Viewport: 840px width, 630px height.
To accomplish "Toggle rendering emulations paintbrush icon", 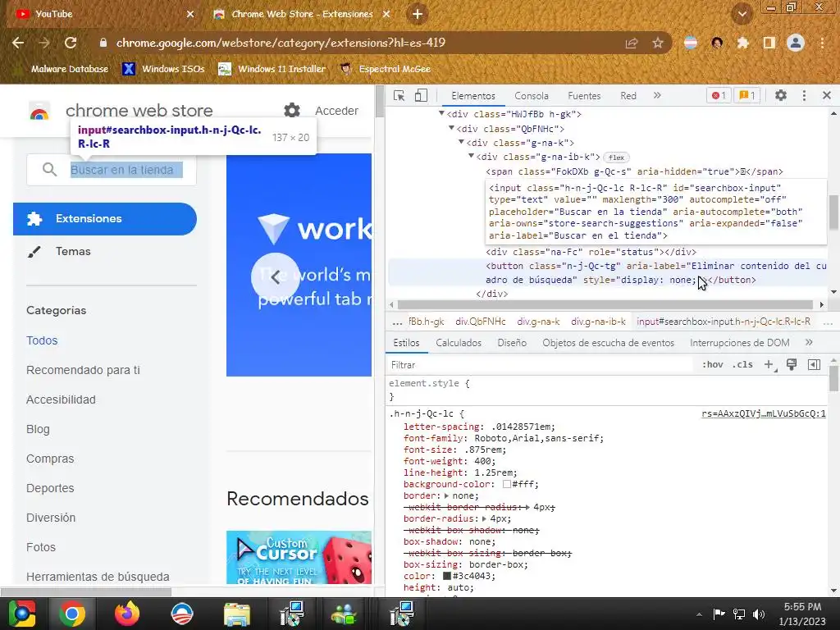I will pos(792,365).
